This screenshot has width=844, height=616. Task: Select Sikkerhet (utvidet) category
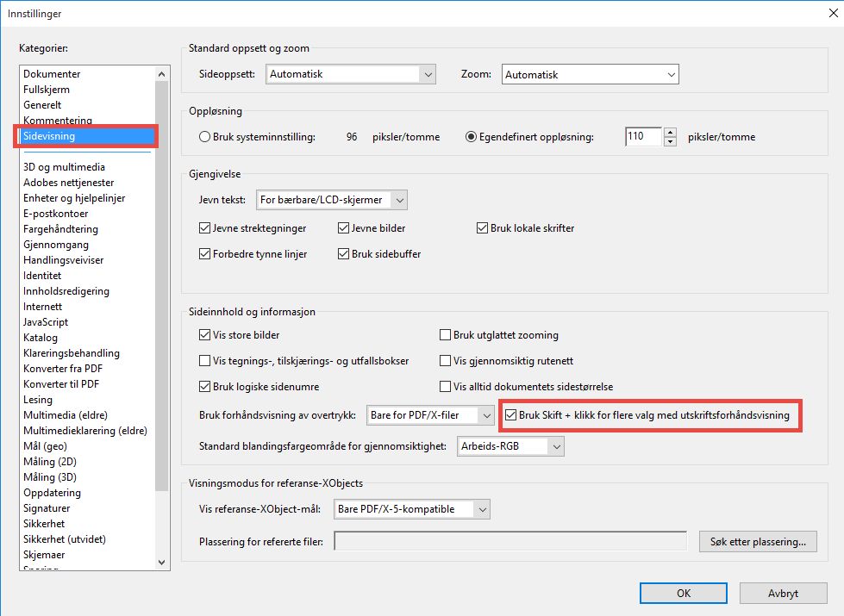pyautogui.click(x=64, y=539)
